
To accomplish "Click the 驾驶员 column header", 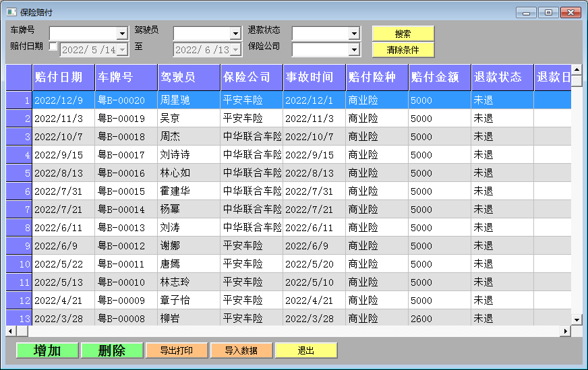I will click(x=189, y=78).
